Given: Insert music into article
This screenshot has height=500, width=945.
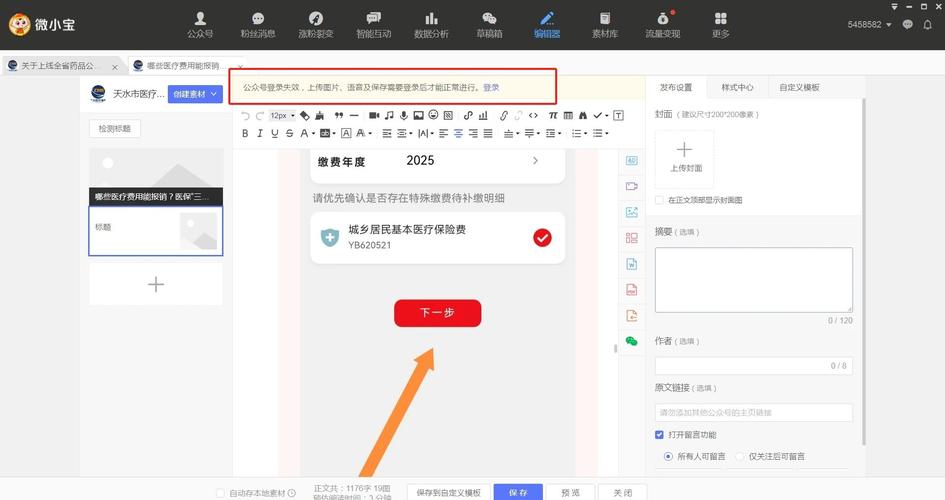Looking at the screenshot, I should pos(389,116).
